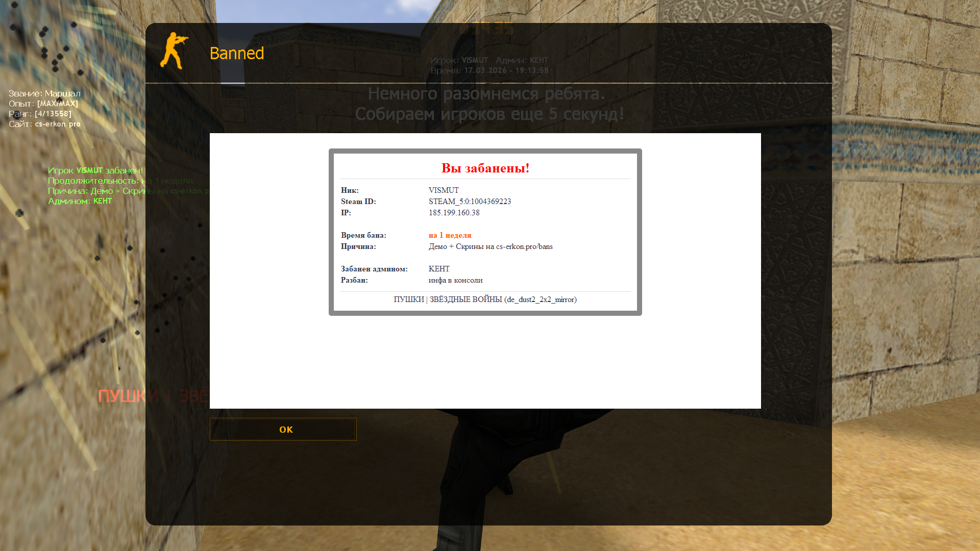Viewport: 980px width, 551px height.
Task: Click the ban time 'на 1 неделя'
Action: 450,235
